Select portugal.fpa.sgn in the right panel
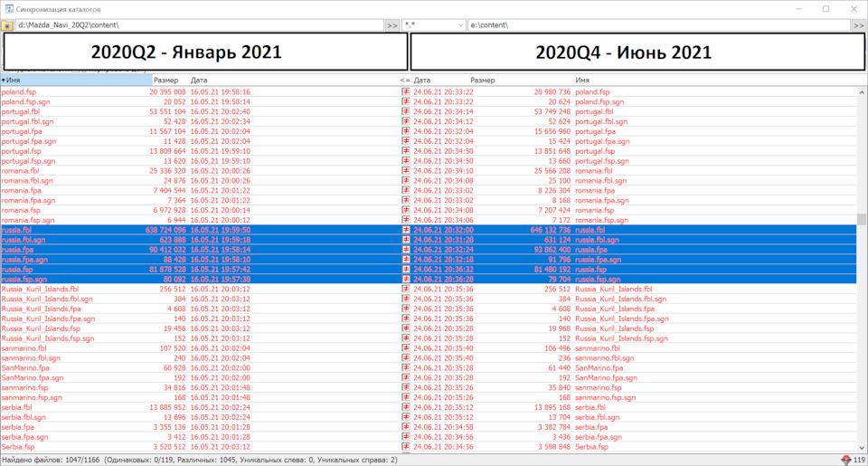The height and width of the screenshot is (466, 868). pyautogui.click(x=602, y=141)
